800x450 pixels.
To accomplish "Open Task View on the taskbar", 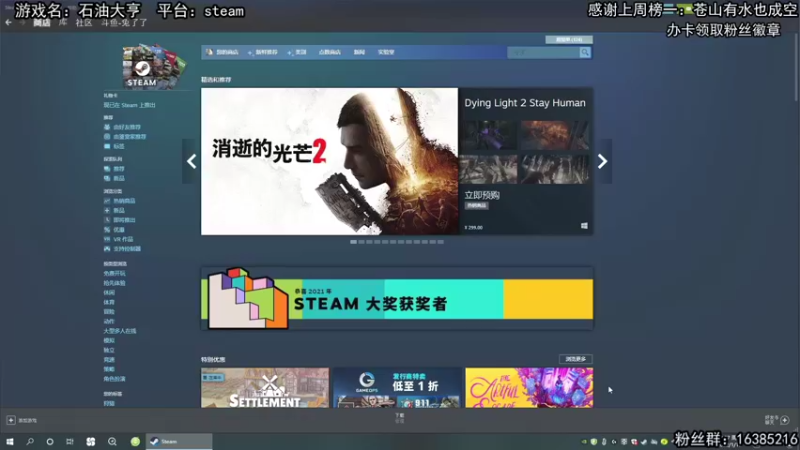I will (x=69, y=442).
